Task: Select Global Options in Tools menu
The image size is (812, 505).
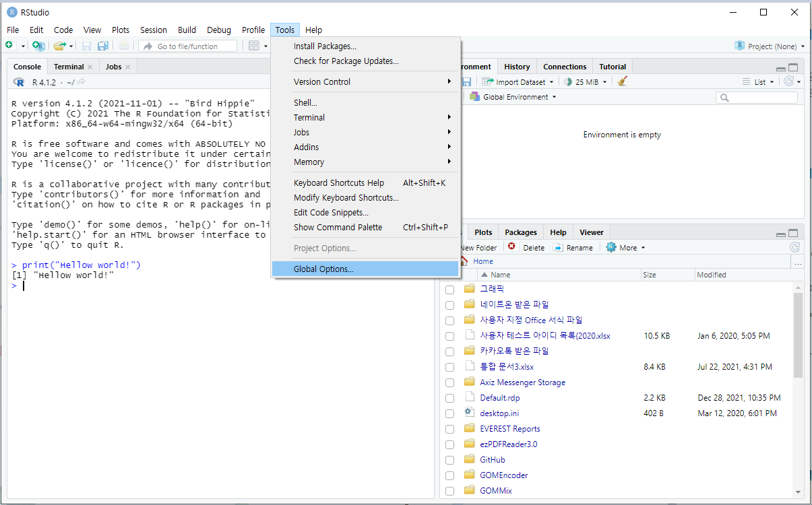Action: [x=365, y=269]
